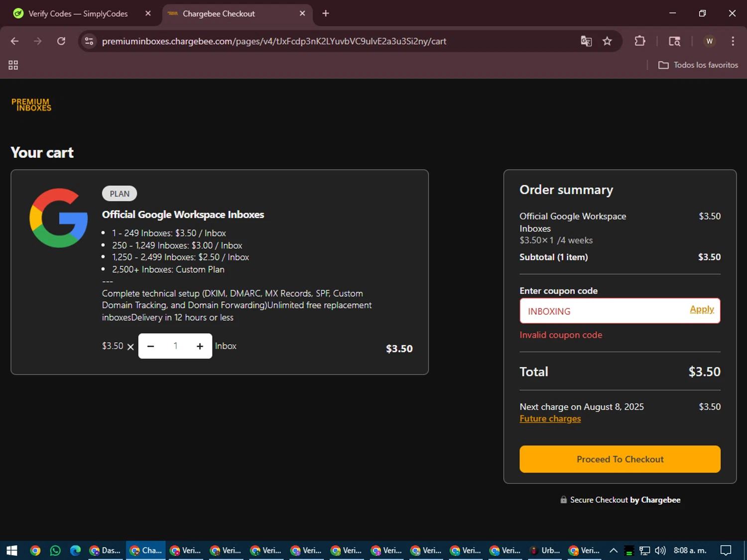Click the Subtotal (1 item) line

point(554,257)
